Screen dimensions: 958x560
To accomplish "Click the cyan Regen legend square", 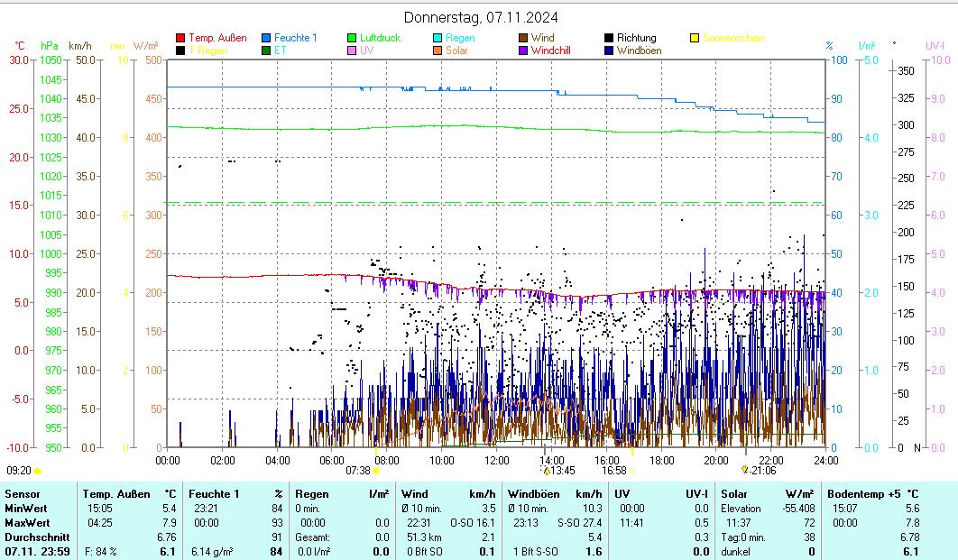I will [x=438, y=38].
